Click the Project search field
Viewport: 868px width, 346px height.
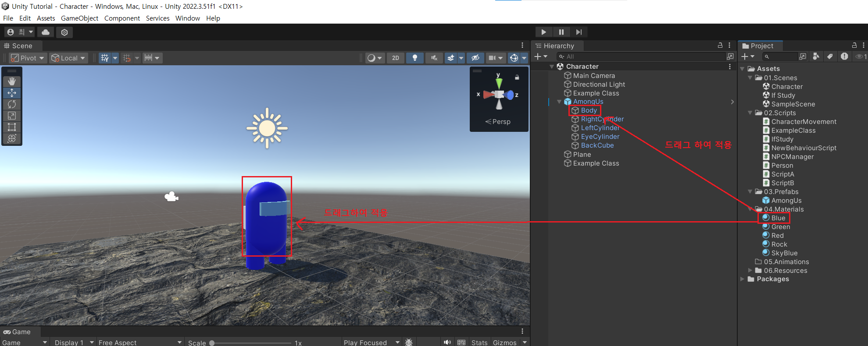point(780,56)
